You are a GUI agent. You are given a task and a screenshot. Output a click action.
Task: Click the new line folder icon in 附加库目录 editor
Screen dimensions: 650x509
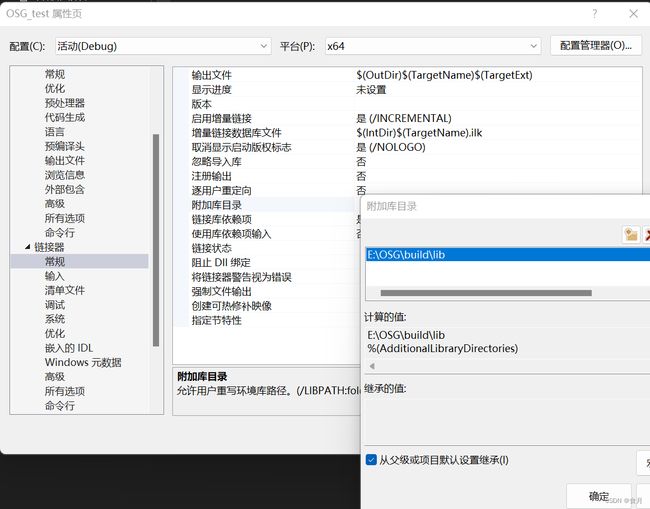tap(631, 235)
